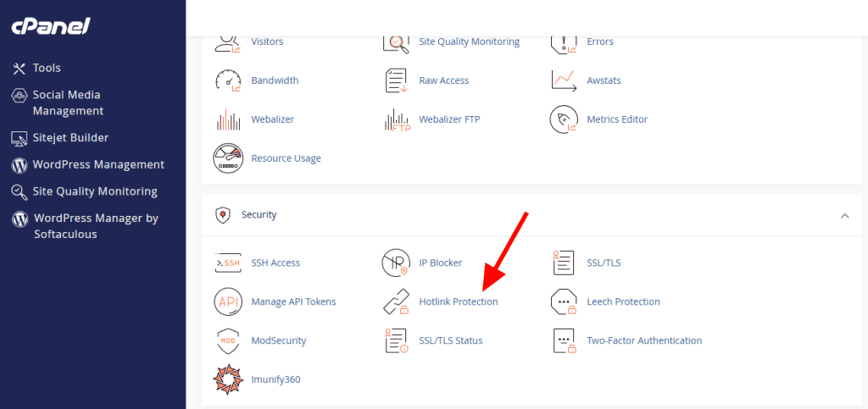Collapse the Security section chevron
The height and width of the screenshot is (409, 868).
844,216
